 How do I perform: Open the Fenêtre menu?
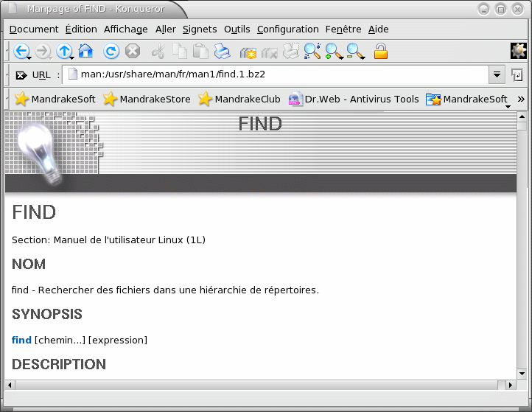click(343, 29)
